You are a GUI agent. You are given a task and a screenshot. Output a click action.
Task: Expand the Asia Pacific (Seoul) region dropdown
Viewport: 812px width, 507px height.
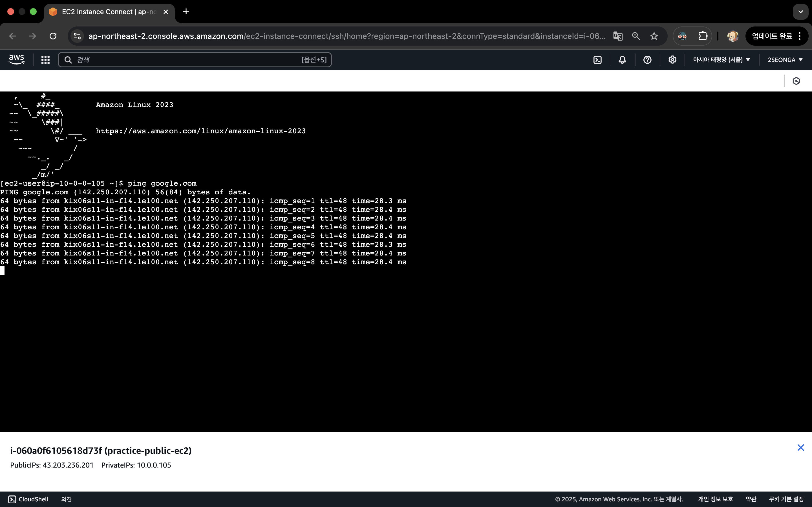click(x=721, y=60)
